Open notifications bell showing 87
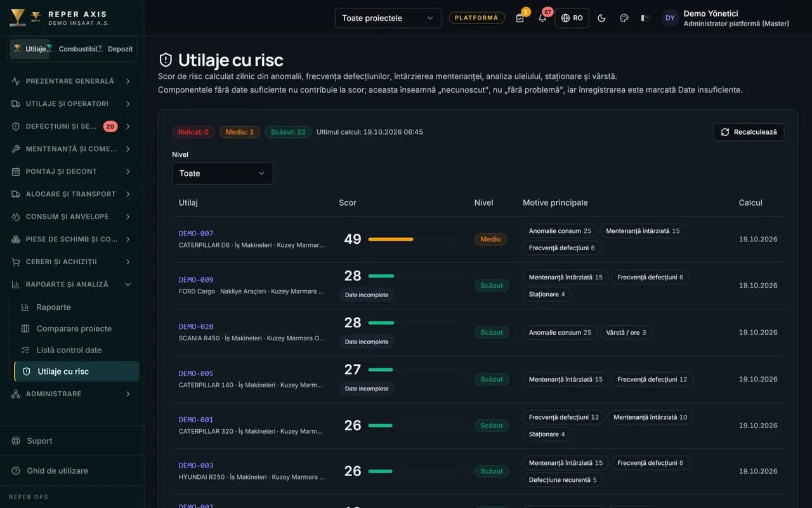The image size is (812, 508). [542, 18]
